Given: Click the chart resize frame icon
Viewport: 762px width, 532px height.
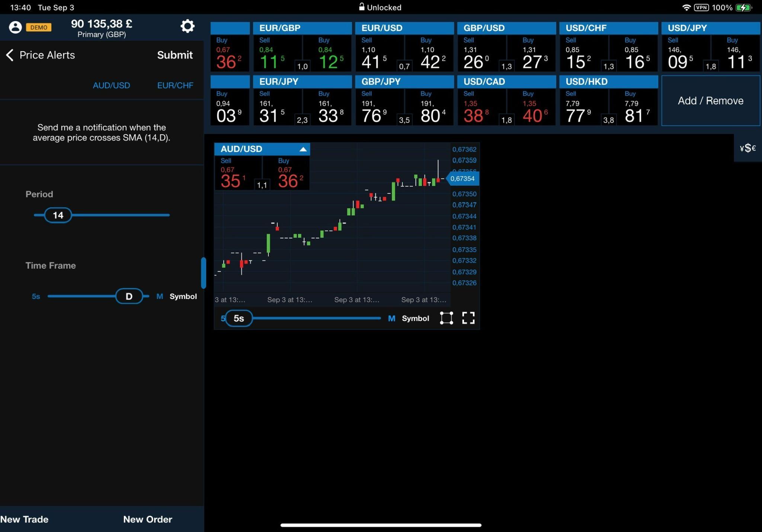Looking at the screenshot, I should pyautogui.click(x=446, y=318).
